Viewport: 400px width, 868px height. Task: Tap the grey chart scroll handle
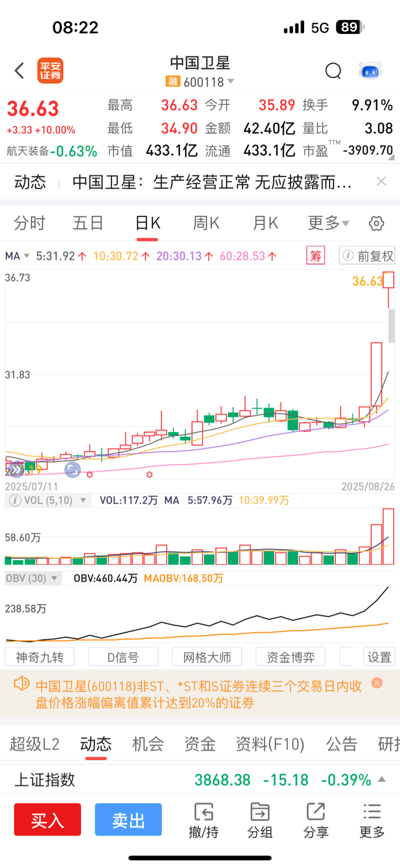(x=392, y=326)
